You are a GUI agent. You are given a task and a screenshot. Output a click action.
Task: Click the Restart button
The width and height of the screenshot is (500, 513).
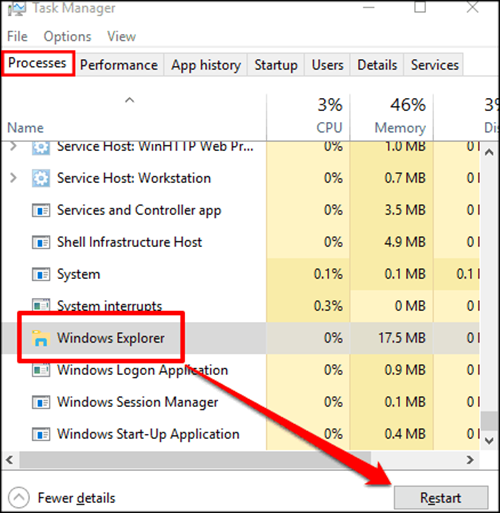(441, 498)
